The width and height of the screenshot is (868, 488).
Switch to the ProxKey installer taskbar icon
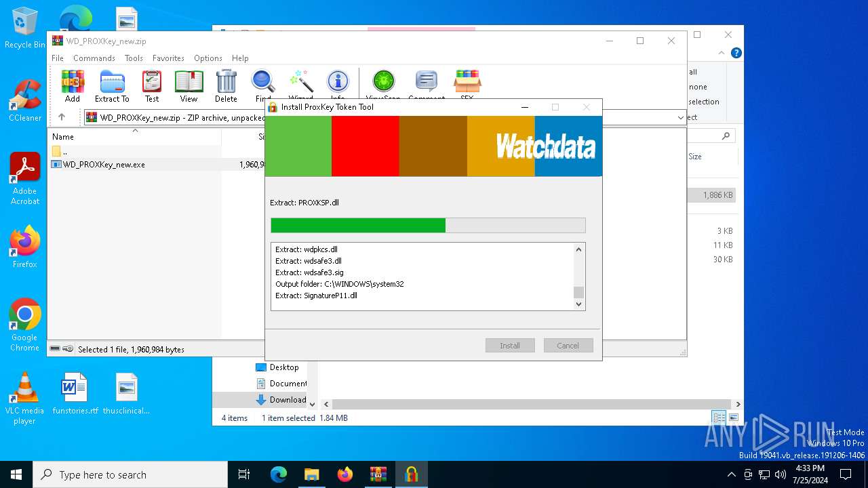(x=411, y=474)
